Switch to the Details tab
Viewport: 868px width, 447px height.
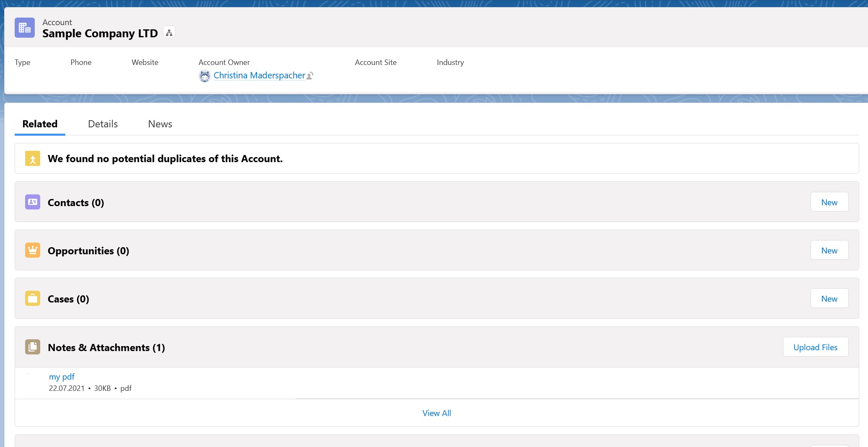click(x=103, y=124)
